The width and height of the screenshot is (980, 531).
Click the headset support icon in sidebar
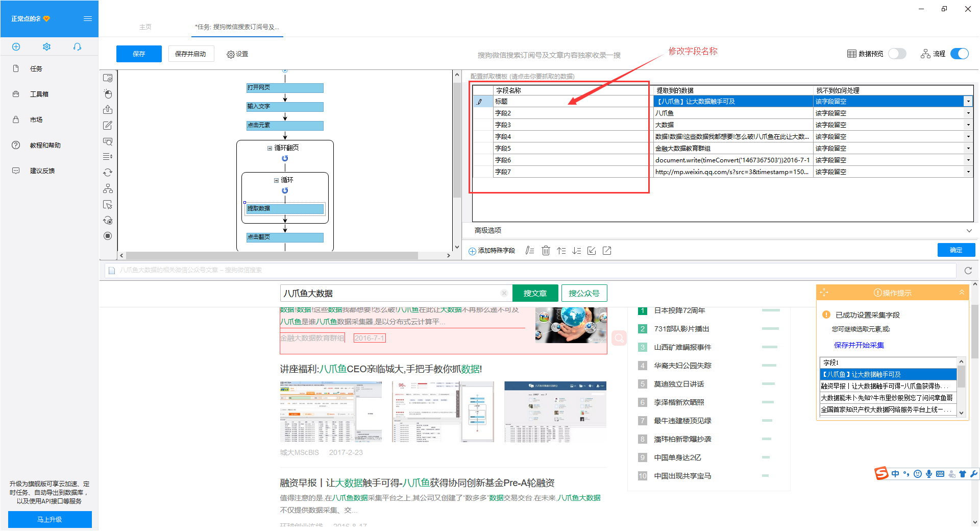[x=77, y=47]
